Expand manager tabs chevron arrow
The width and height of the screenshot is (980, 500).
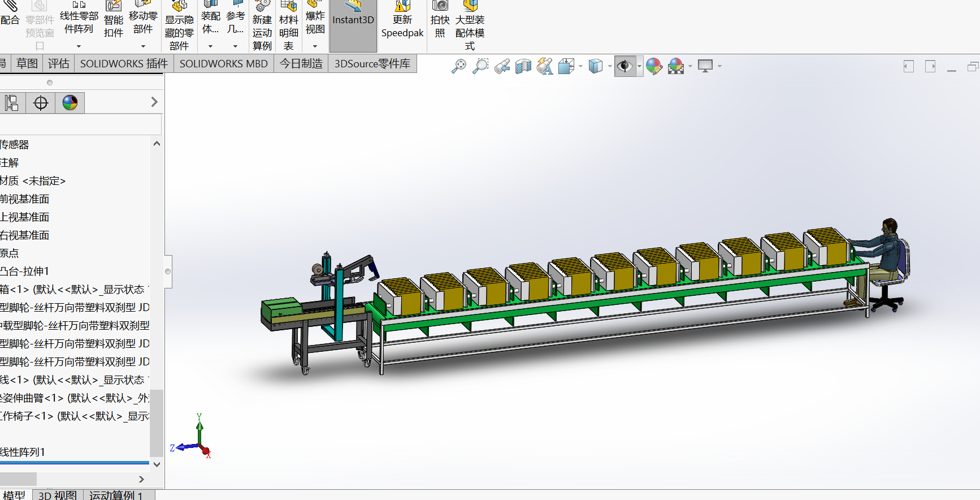tap(154, 102)
